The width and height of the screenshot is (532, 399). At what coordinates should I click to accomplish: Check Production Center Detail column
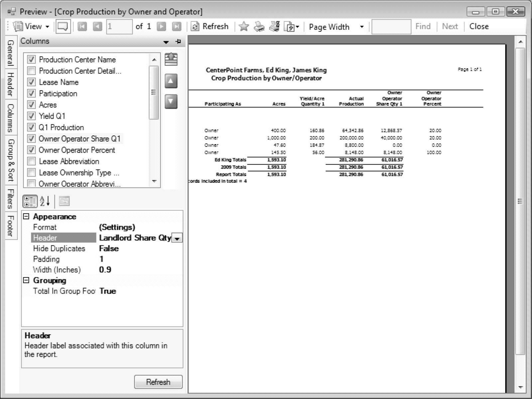point(32,71)
